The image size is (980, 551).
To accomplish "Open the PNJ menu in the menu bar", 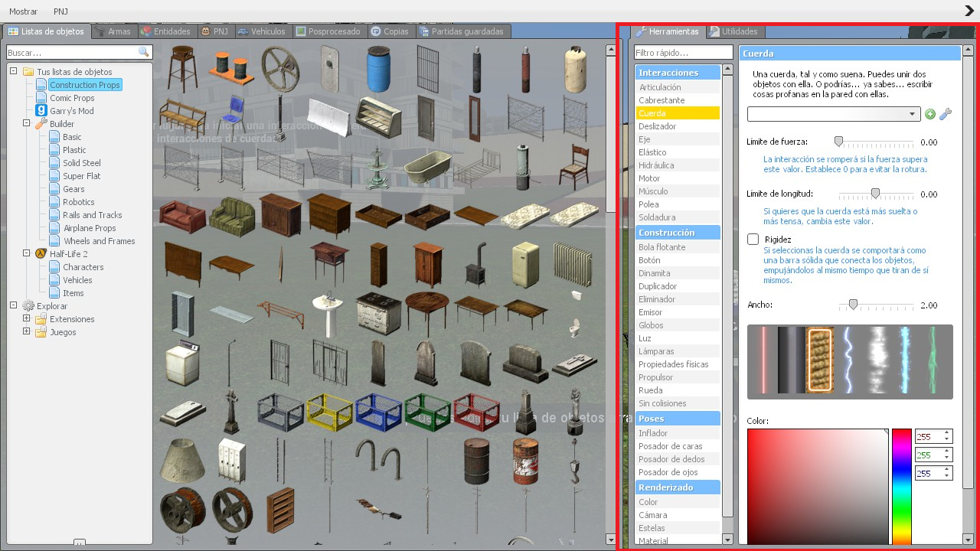I will [60, 11].
